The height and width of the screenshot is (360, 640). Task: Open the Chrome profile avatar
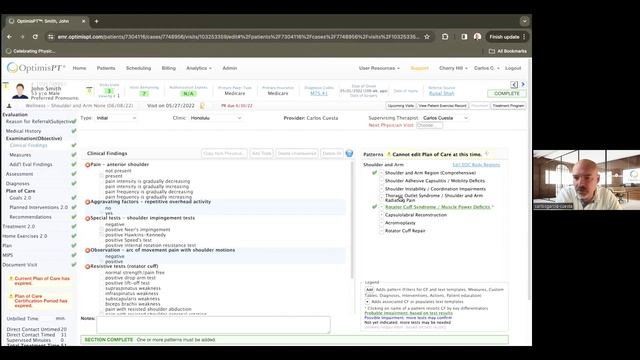(477, 37)
